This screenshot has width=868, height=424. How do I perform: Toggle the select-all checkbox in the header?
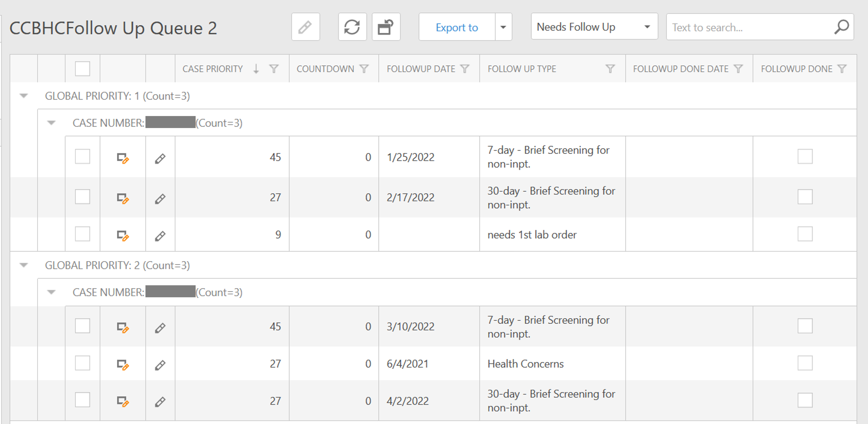pos(82,69)
